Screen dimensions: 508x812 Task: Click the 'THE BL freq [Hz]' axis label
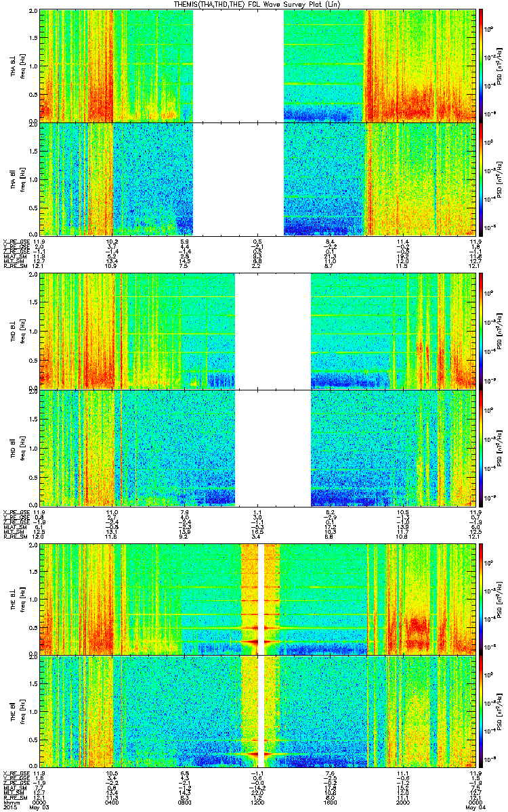click(x=17, y=599)
